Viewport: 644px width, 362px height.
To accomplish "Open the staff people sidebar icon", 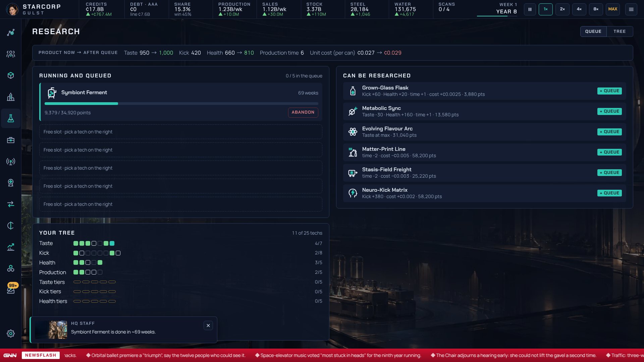I will (11, 54).
